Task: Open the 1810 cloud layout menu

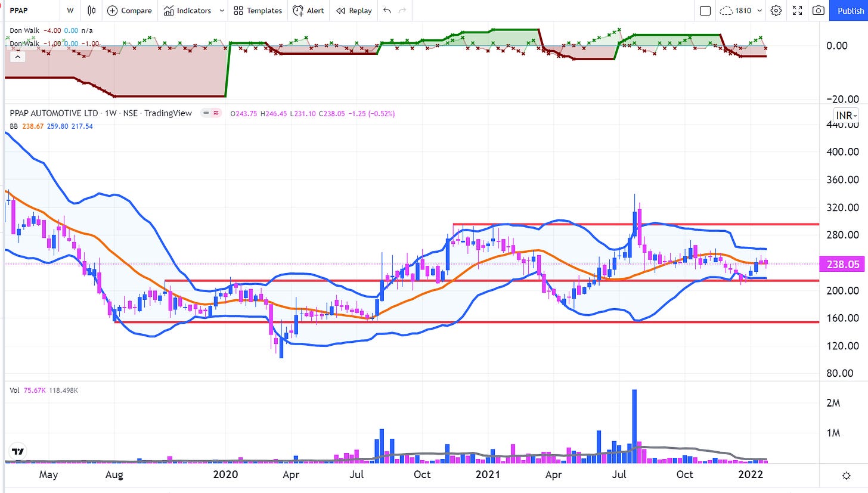Action: 741,10
